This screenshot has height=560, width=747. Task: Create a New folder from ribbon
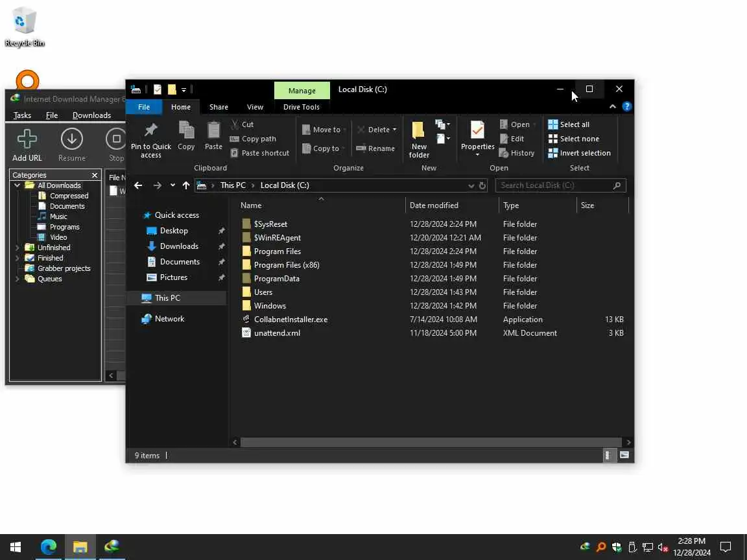(419, 139)
